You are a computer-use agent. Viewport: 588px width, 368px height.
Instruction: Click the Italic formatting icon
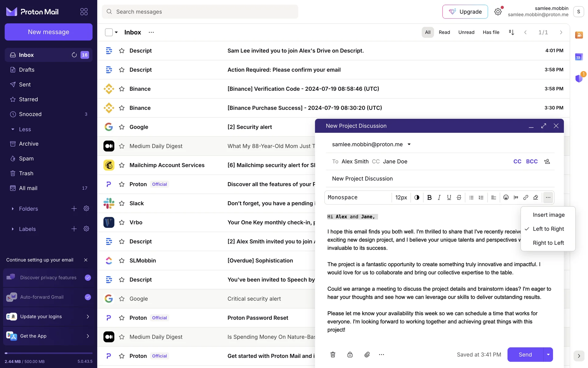439,197
